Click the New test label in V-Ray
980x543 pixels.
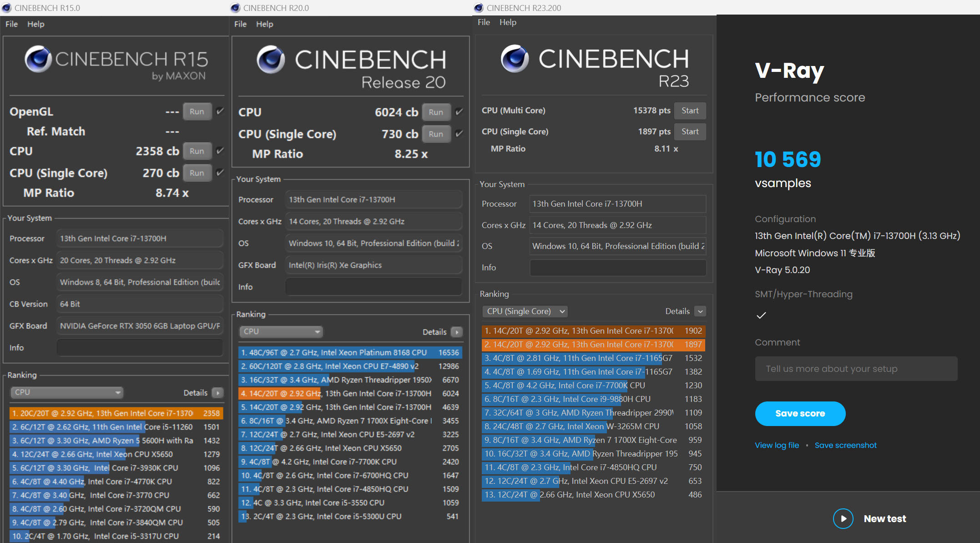[885, 518]
